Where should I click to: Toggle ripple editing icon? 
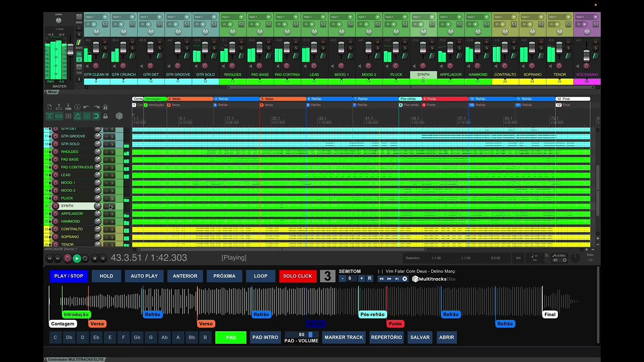[68, 116]
